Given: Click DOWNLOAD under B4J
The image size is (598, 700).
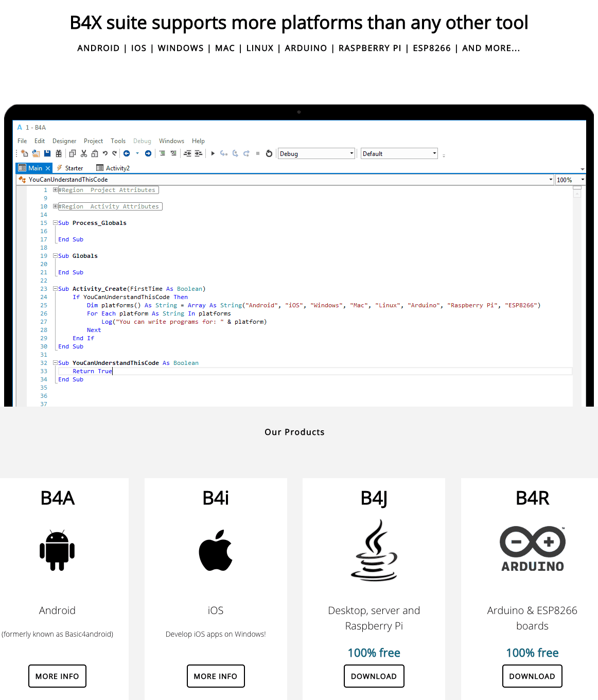Looking at the screenshot, I should pos(374,676).
